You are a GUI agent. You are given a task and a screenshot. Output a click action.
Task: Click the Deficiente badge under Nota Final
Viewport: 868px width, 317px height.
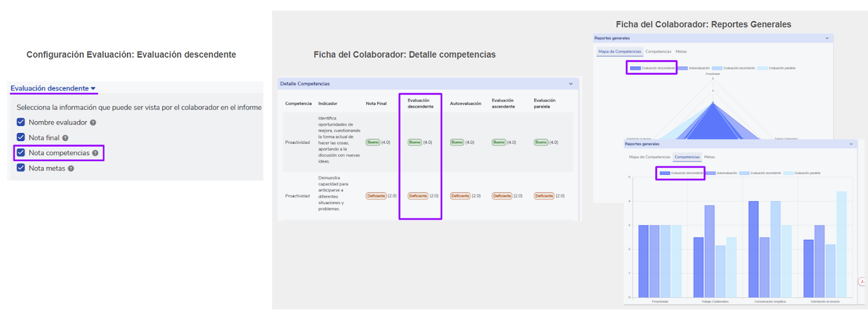376,196
